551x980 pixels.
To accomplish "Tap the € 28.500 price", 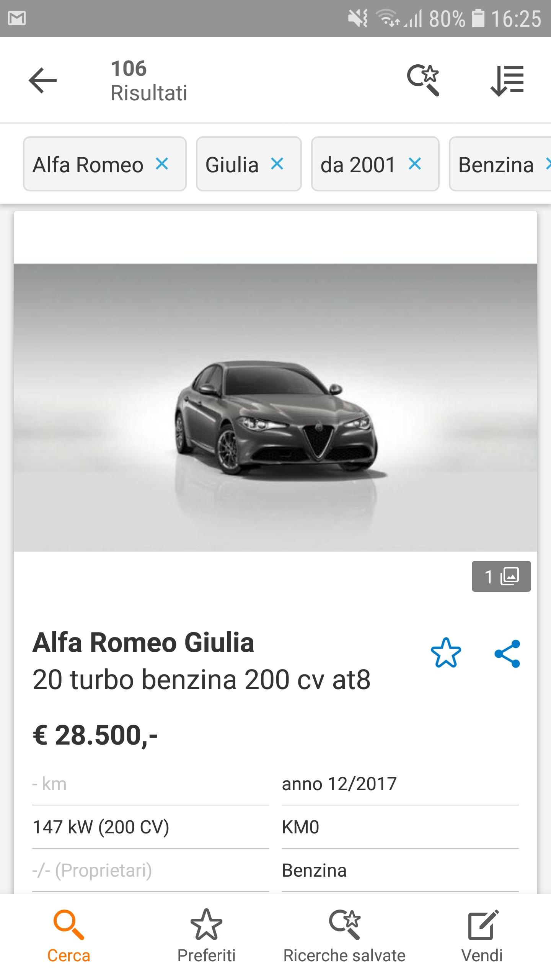I will pyautogui.click(x=95, y=735).
